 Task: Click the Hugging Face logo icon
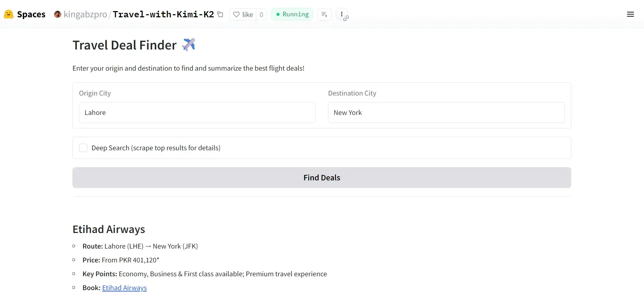click(9, 14)
